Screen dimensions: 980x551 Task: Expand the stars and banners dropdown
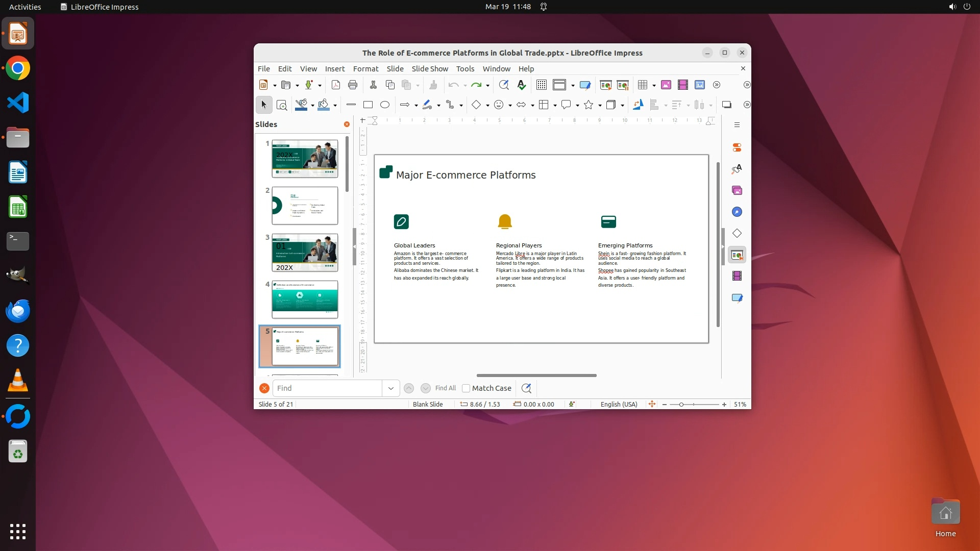[x=600, y=106]
